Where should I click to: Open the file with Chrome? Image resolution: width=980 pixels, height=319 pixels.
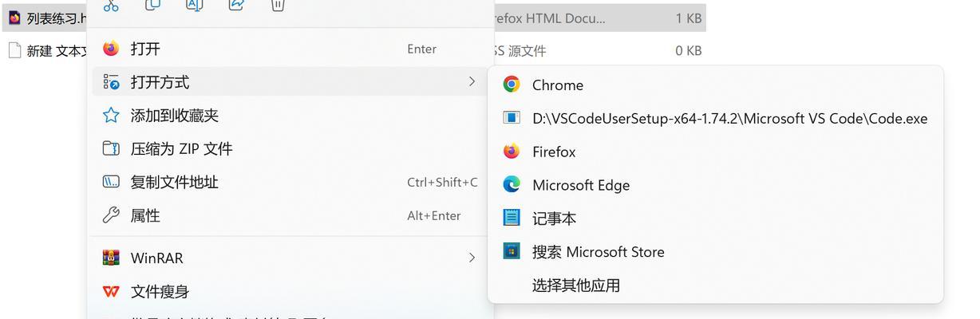[715, 85]
